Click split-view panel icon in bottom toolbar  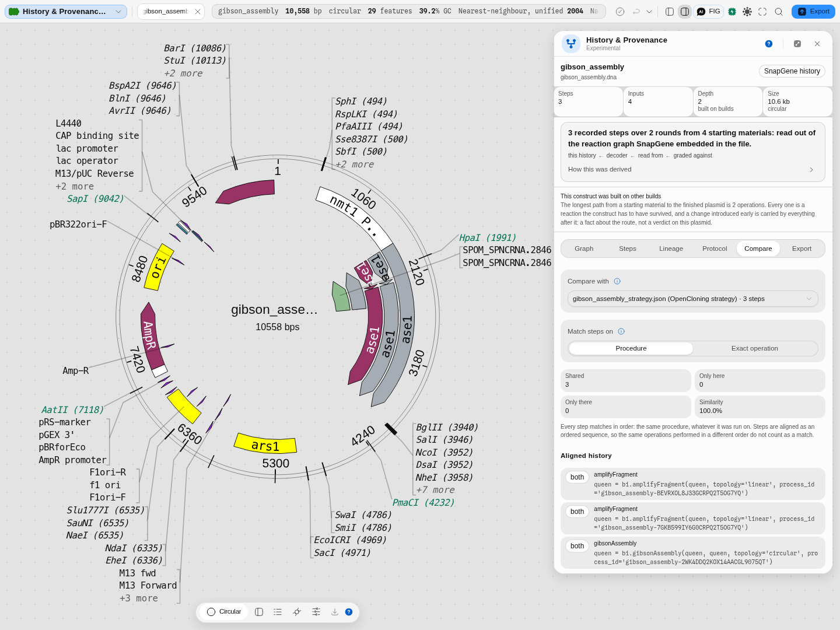click(259, 612)
